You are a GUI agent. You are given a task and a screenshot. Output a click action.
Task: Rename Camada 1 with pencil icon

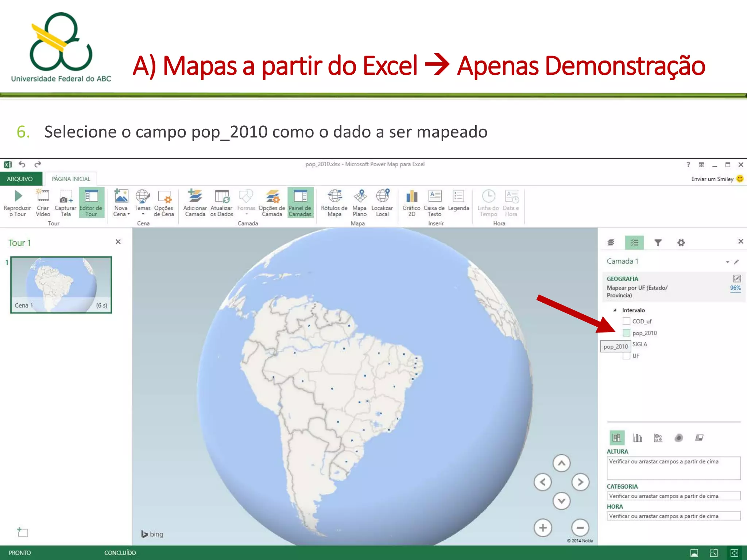pyautogui.click(x=736, y=262)
